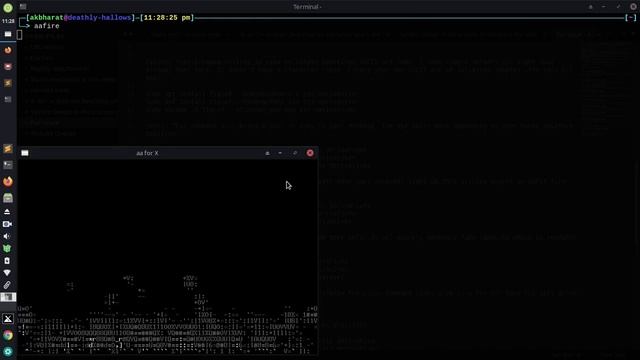Launch Firefox from the panel launcher
Viewport: 640px width, 360px height.
pos(8,181)
